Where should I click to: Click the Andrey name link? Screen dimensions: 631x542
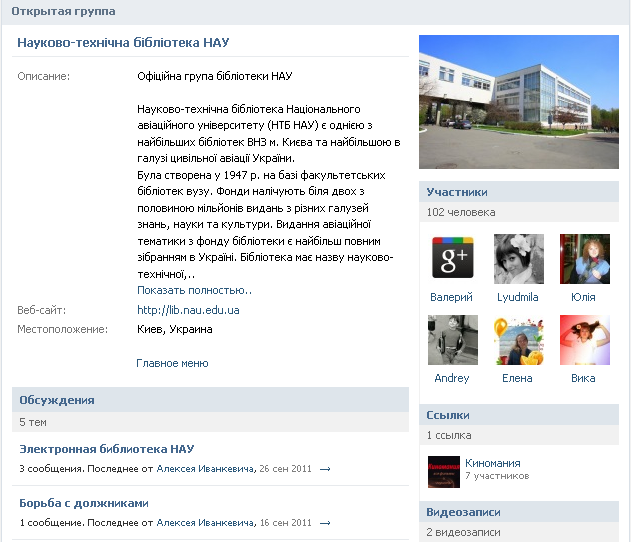tap(452, 378)
